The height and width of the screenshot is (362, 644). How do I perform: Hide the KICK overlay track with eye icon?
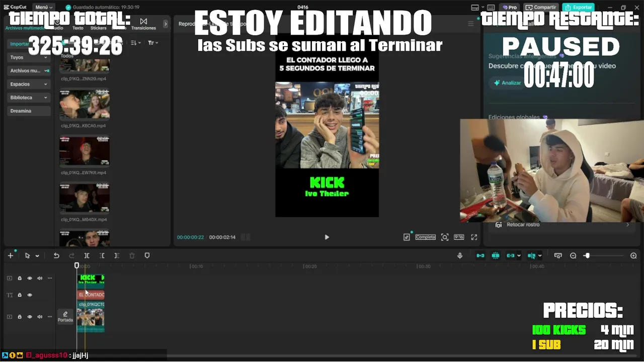point(30,278)
